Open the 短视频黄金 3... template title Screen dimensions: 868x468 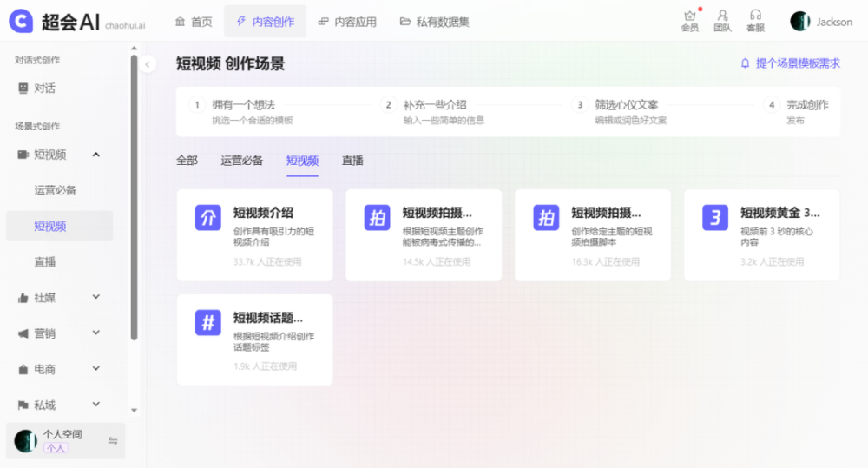click(780, 213)
